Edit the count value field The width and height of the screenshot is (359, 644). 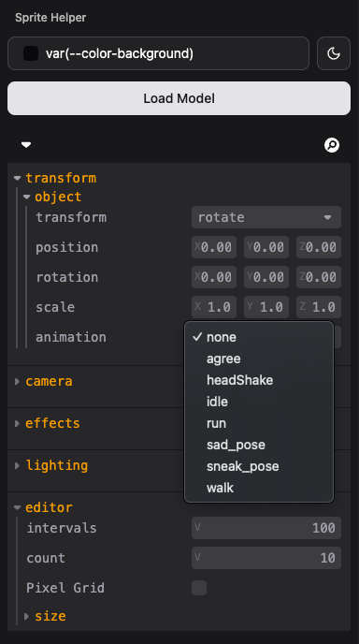pyautogui.click(x=266, y=558)
